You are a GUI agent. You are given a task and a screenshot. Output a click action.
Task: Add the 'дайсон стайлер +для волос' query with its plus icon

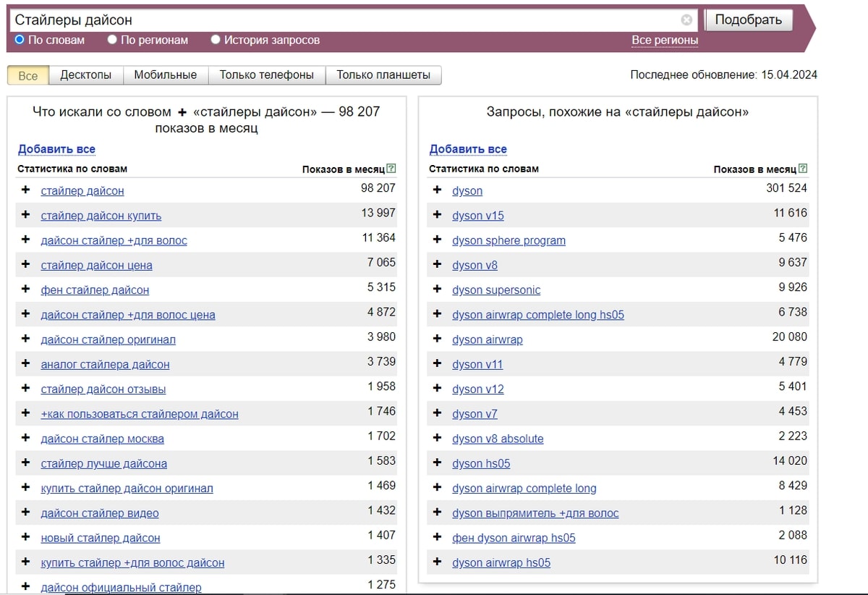[x=26, y=239]
